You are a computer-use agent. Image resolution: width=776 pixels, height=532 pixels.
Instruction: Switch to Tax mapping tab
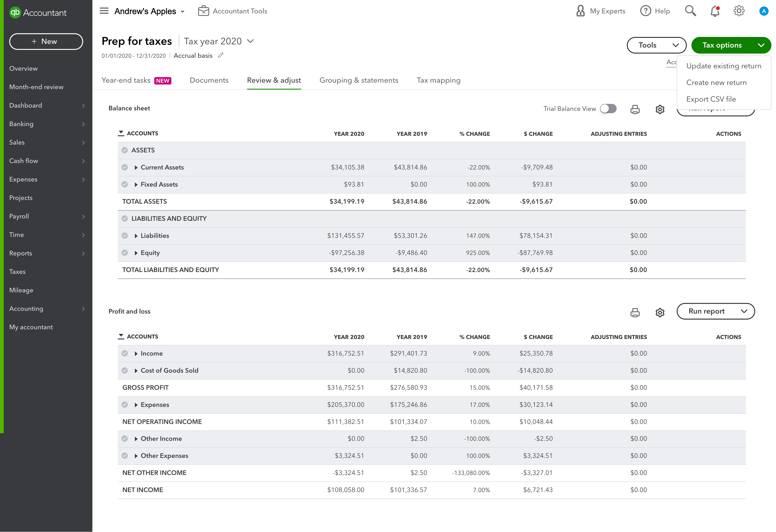[x=438, y=80]
